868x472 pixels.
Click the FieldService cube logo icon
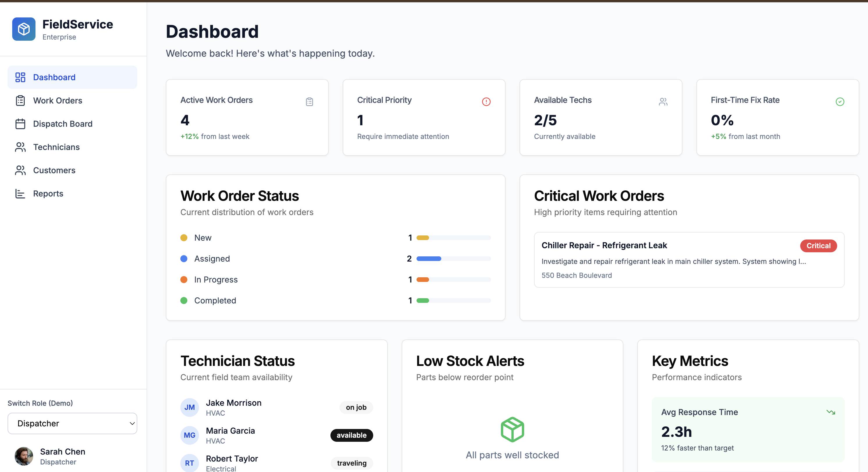pyautogui.click(x=24, y=29)
